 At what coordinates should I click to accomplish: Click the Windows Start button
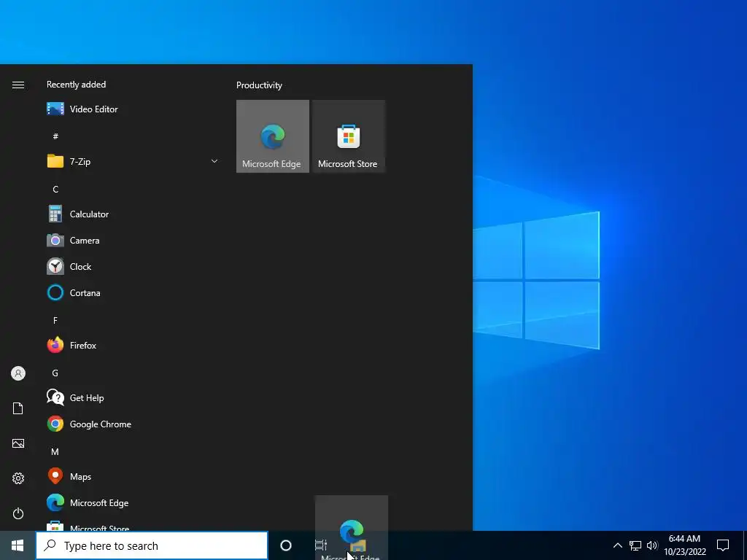(18, 545)
